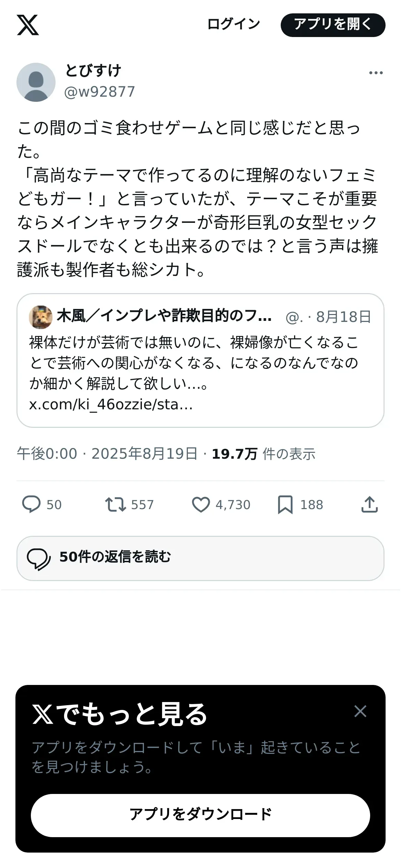Screen dimensions: 401x868
Task: Like the post via the heart icon
Action: tap(200, 505)
